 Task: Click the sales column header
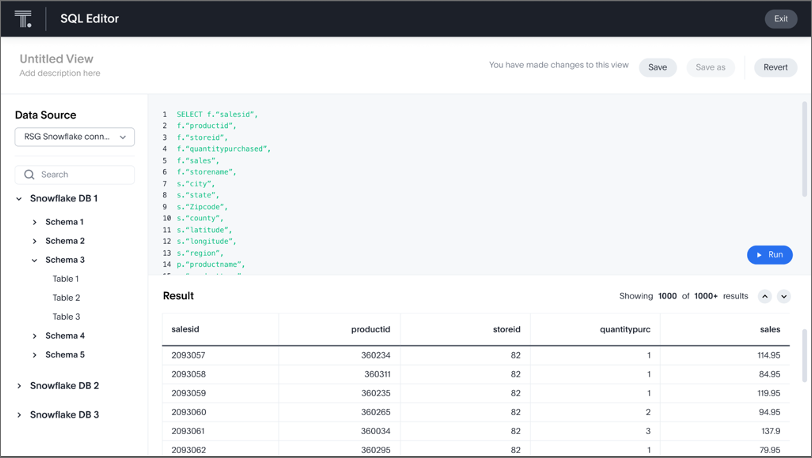point(769,329)
